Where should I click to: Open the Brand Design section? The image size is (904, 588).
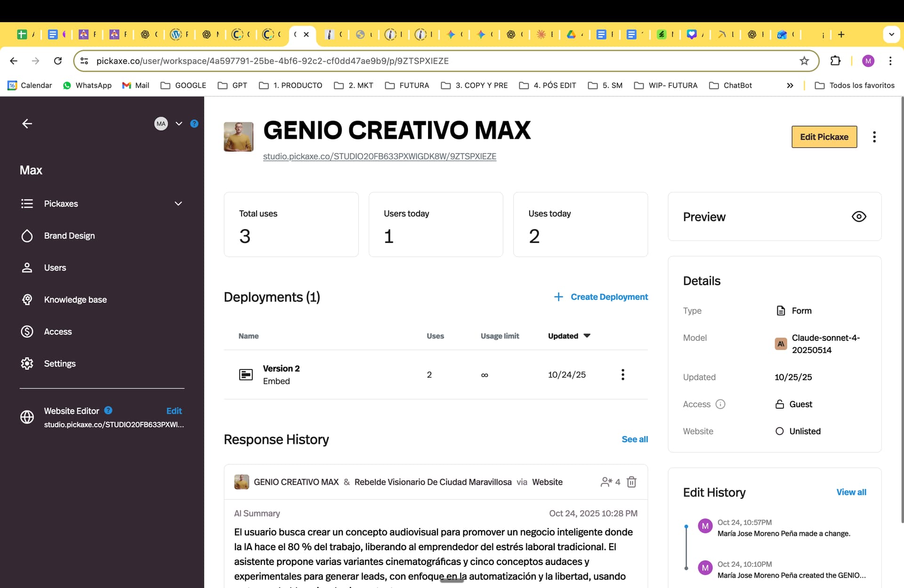click(69, 235)
